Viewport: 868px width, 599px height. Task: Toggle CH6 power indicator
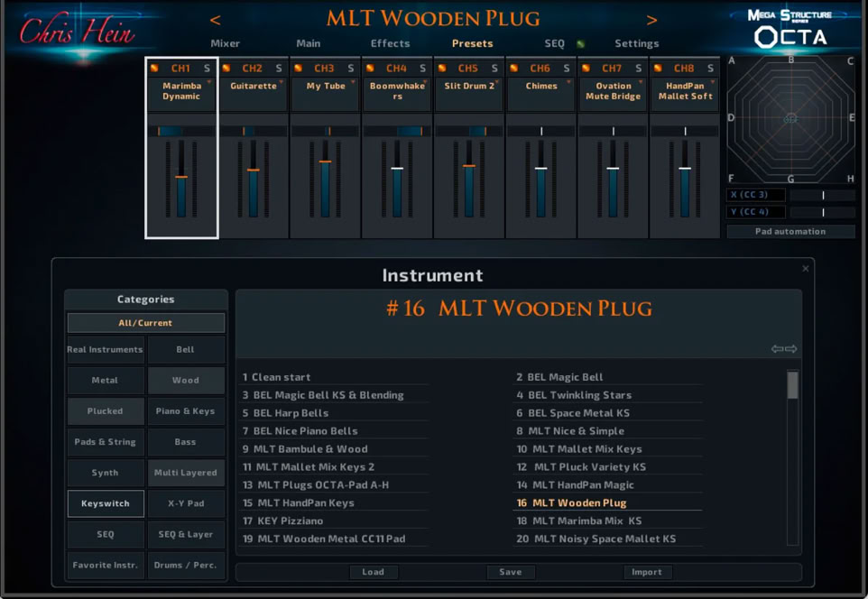[514, 68]
